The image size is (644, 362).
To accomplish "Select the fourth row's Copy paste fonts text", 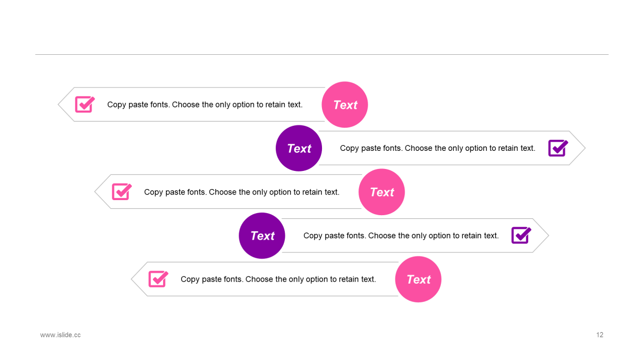I will 401,236.
